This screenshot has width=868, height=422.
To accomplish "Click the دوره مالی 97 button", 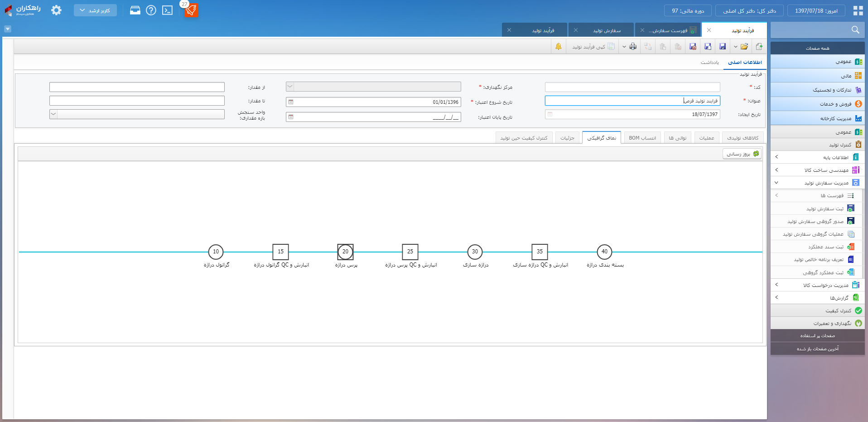I will click(688, 10).
